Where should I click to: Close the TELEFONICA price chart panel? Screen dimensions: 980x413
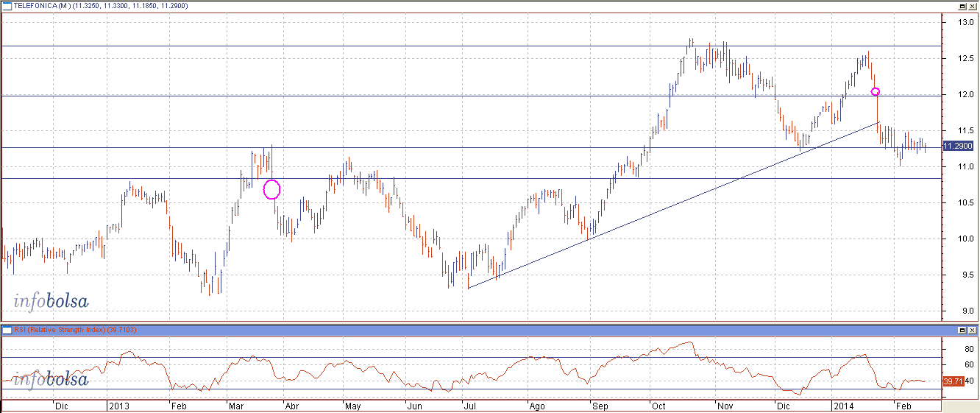(x=972, y=5)
